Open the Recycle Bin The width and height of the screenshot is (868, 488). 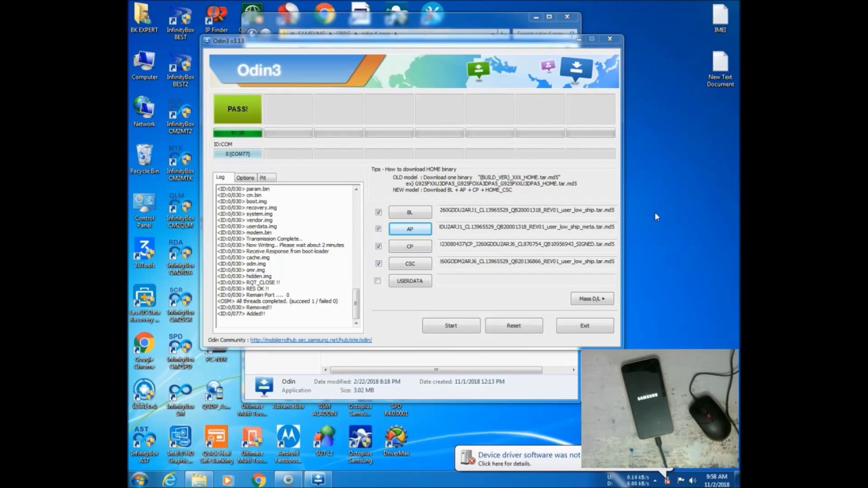[x=144, y=160]
